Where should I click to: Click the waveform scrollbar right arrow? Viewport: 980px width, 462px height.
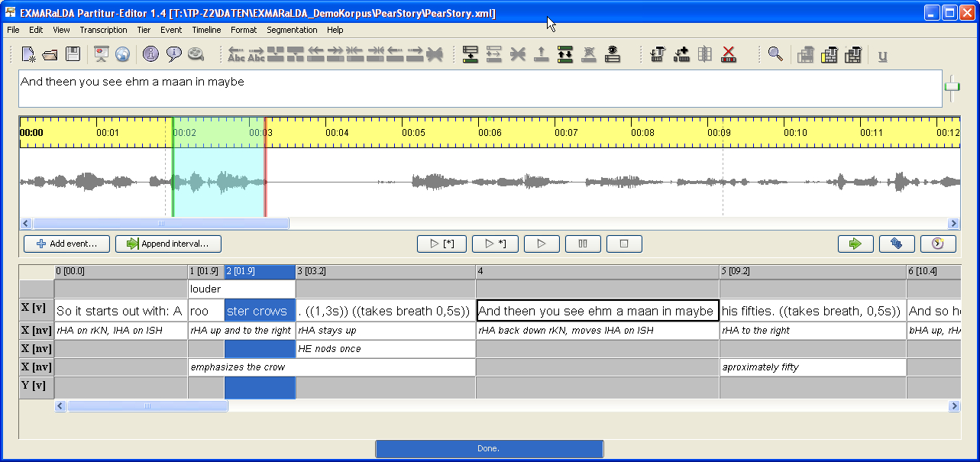point(953,224)
